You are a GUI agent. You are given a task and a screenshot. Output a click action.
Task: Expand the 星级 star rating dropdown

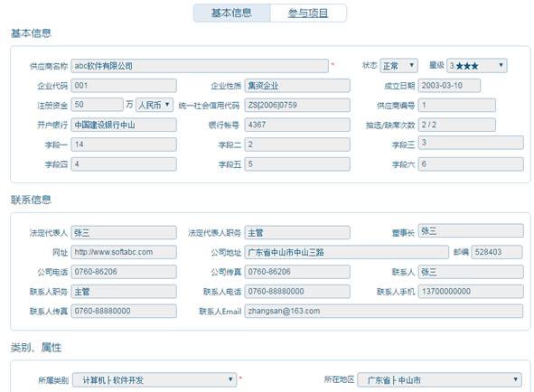[x=477, y=66]
